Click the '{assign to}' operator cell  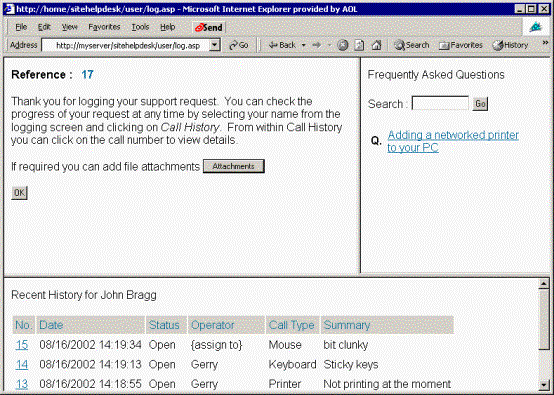click(x=217, y=345)
